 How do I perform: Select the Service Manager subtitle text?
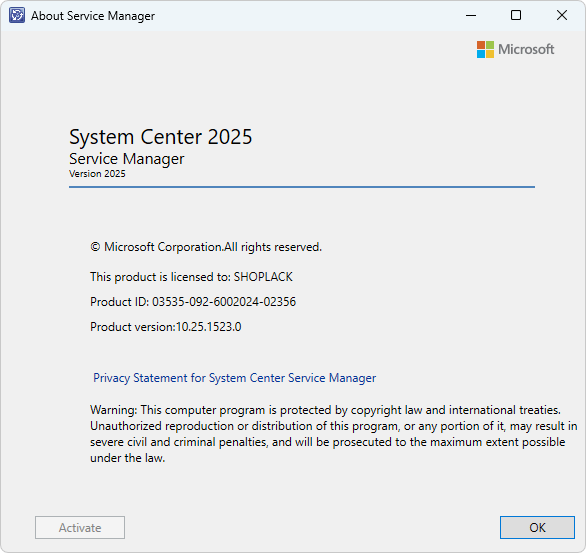pos(127,159)
